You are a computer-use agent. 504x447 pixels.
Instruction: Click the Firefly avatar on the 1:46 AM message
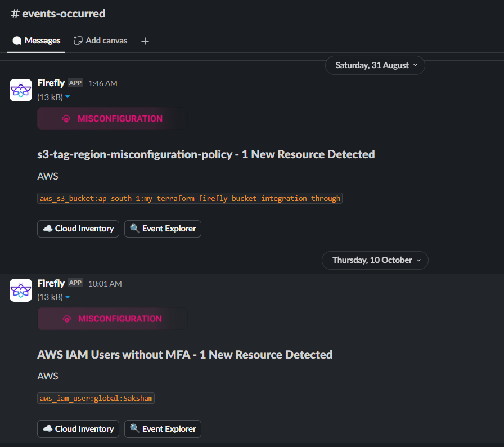pos(21,90)
